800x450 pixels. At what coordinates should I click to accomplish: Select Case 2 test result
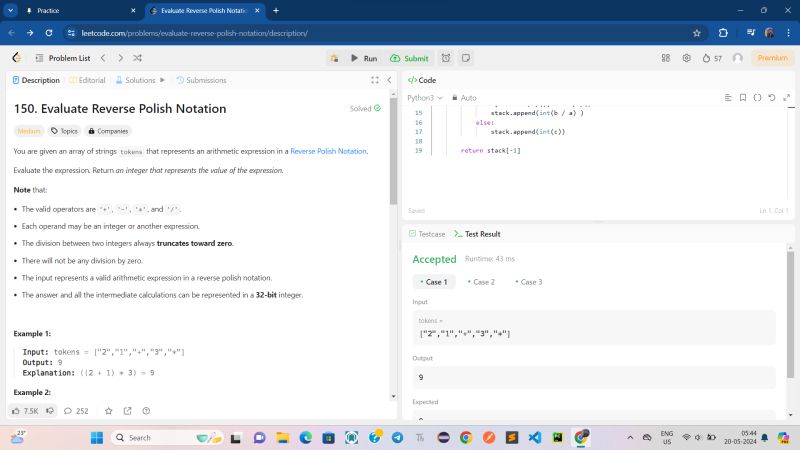481,282
